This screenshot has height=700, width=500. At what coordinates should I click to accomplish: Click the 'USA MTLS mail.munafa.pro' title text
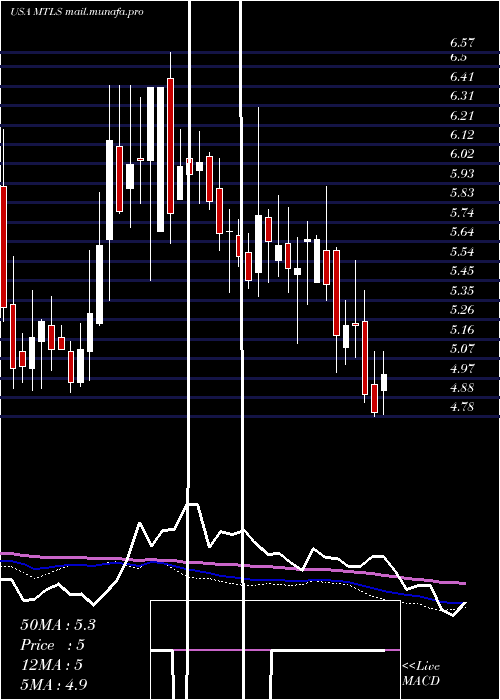76,12
